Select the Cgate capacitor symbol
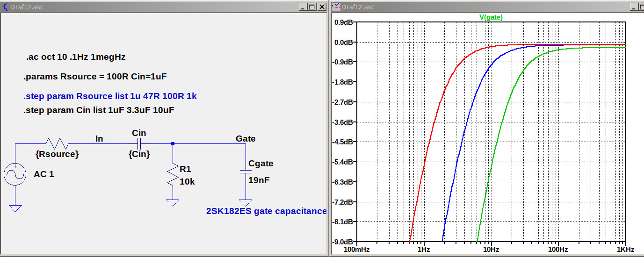 click(x=245, y=172)
